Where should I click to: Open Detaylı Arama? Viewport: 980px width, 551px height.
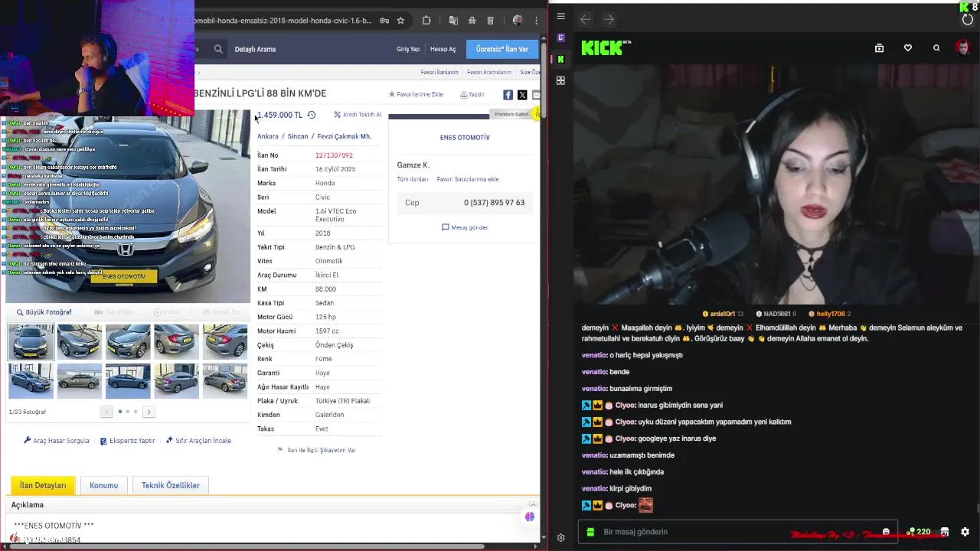(255, 49)
